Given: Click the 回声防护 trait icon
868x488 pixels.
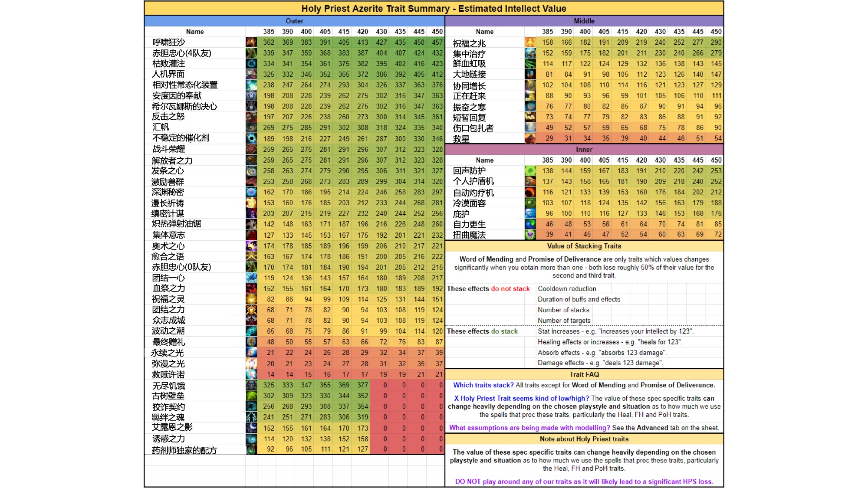Looking at the screenshot, I should click(x=530, y=171).
